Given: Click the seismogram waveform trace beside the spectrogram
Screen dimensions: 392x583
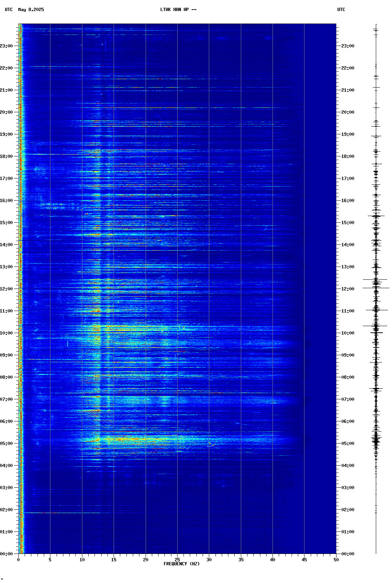Looking at the screenshot, I should 376,289.
